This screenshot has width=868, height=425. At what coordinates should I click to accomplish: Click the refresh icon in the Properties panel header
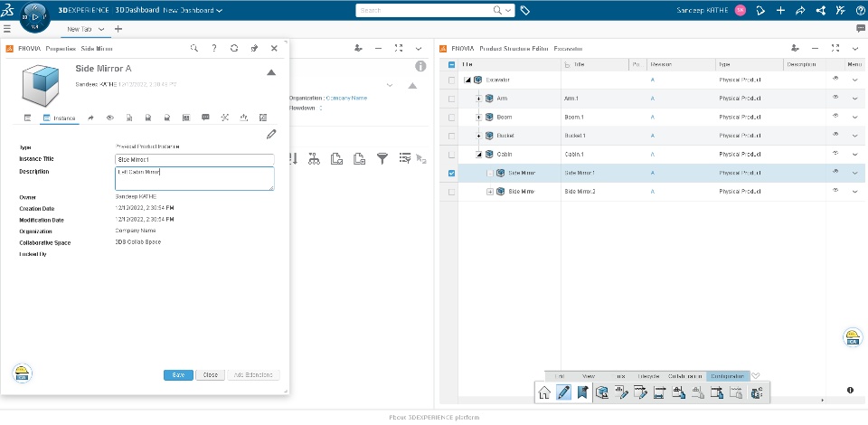click(x=234, y=48)
